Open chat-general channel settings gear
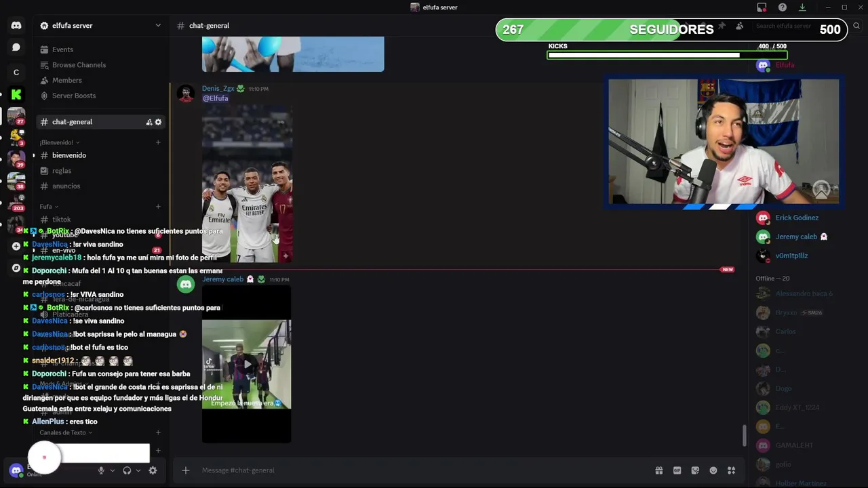868x488 pixels. click(x=158, y=122)
